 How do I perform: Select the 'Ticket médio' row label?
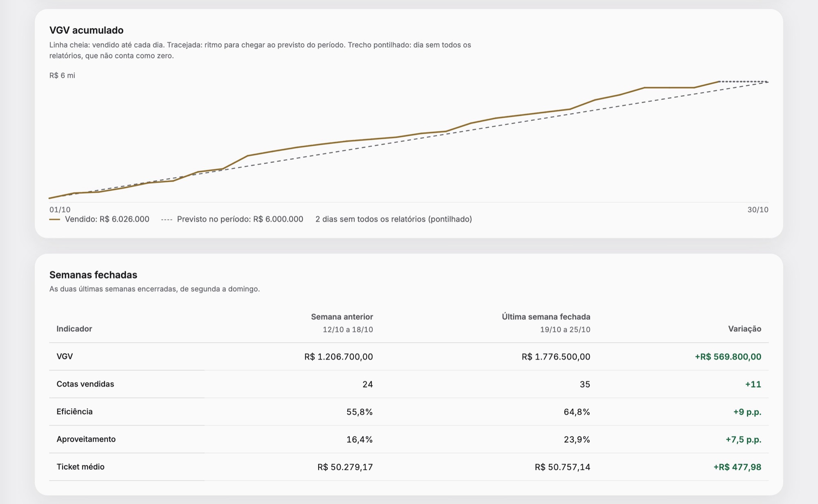81,467
